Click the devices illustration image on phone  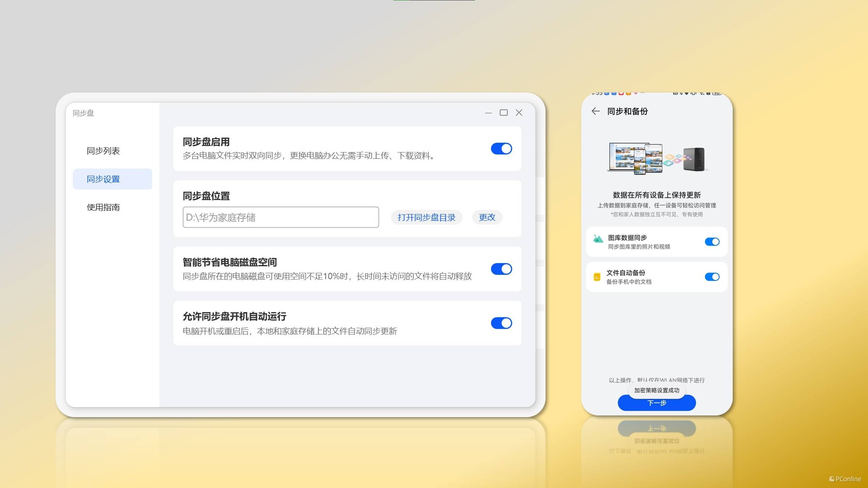pos(656,158)
